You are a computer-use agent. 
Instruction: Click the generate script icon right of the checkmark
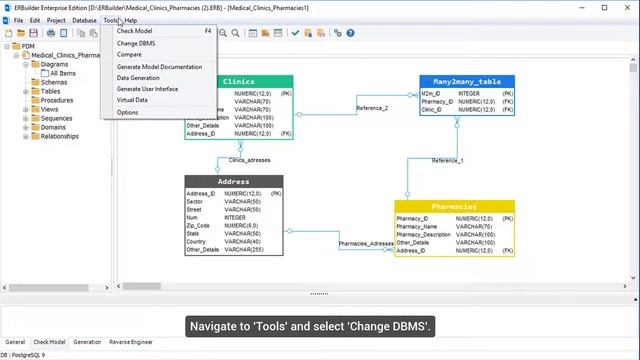pos(308,33)
